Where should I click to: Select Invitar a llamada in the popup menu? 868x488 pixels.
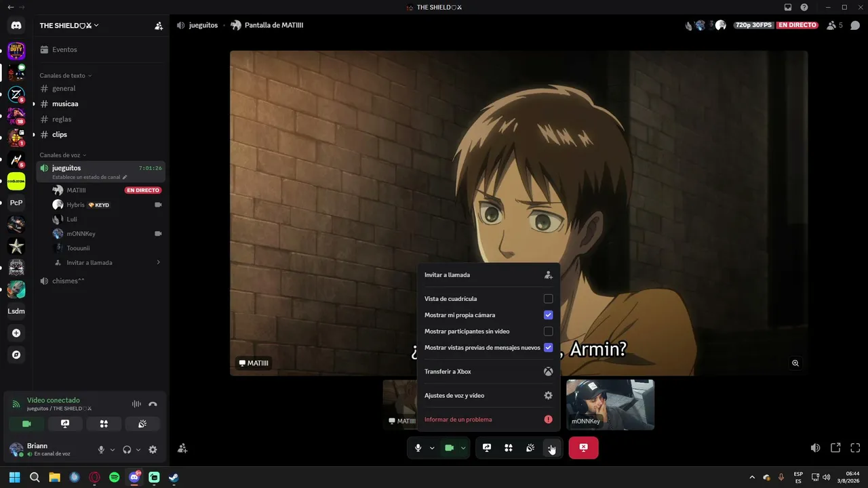coord(488,275)
